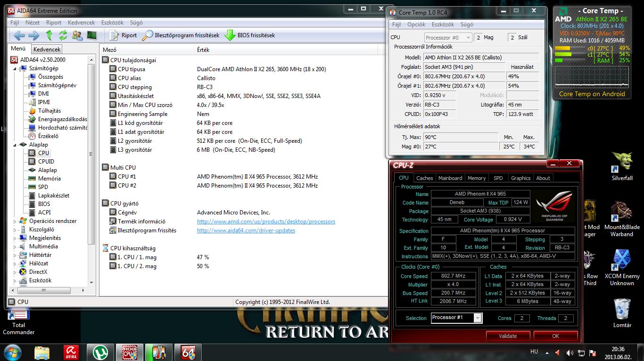Expand Multimédia tree node
644x361 pixels.
(15, 246)
